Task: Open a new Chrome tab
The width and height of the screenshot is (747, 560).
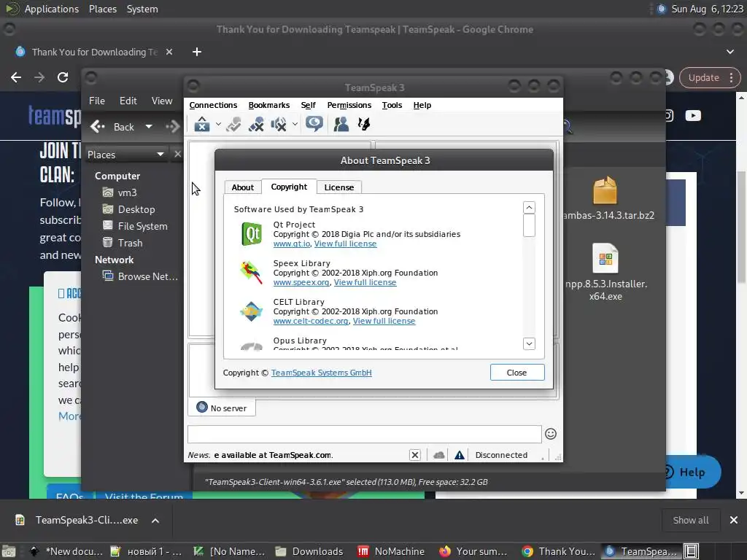Action: click(197, 52)
